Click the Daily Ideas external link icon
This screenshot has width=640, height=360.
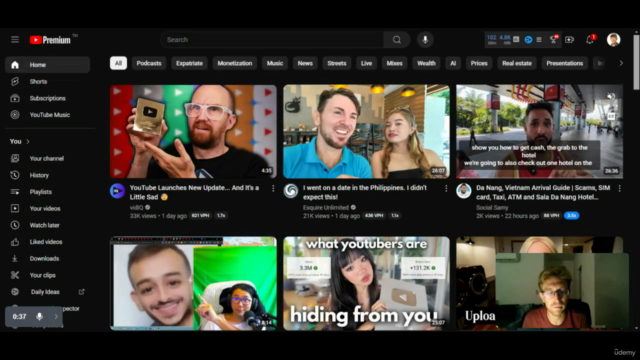[x=82, y=292]
